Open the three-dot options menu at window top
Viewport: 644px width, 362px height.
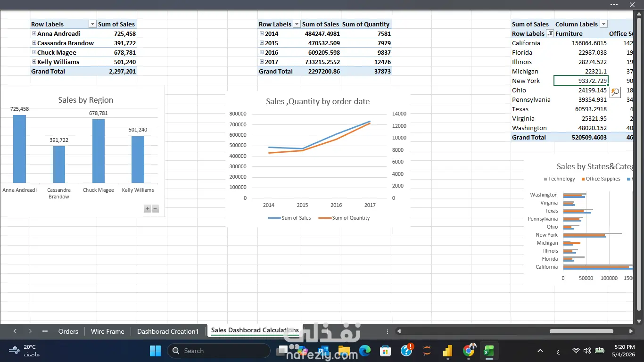point(614,4)
